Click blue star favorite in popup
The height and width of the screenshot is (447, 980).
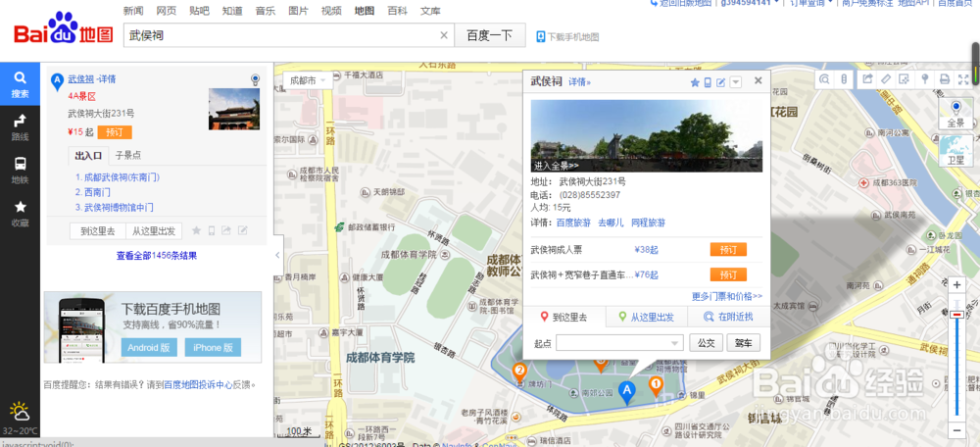pyautogui.click(x=695, y=82)
